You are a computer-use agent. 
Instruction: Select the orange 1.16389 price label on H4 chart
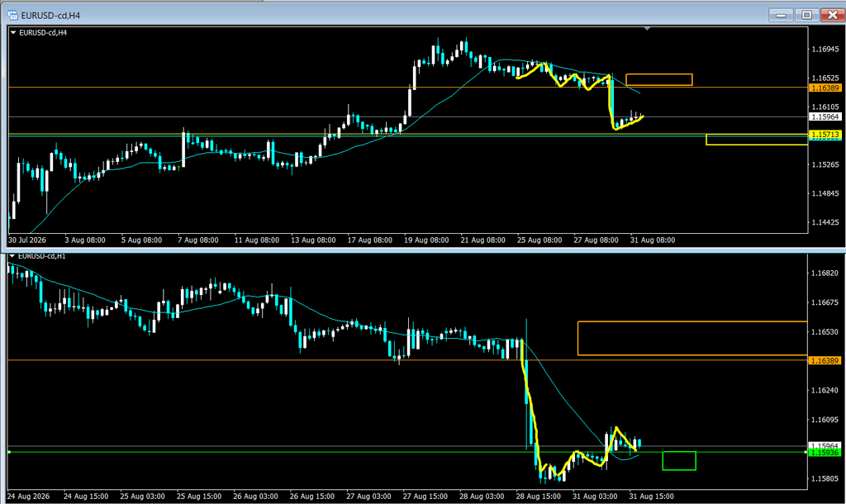pos(825,88)
